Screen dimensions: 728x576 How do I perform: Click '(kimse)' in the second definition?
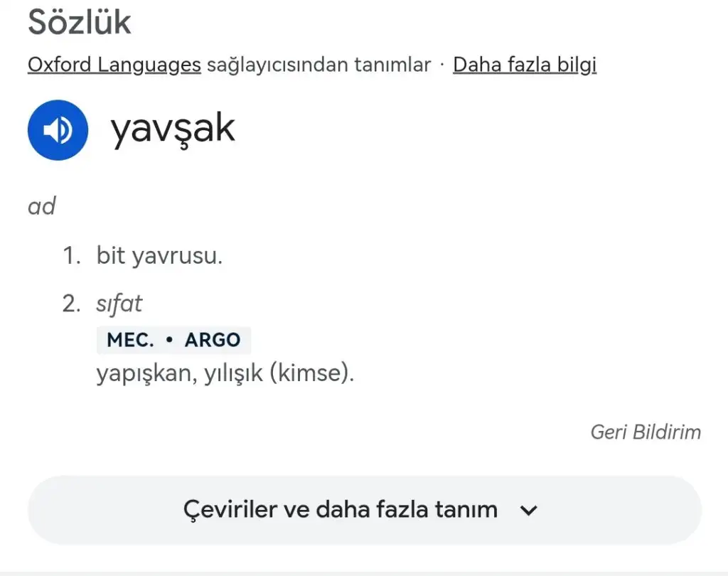(311, 373)
